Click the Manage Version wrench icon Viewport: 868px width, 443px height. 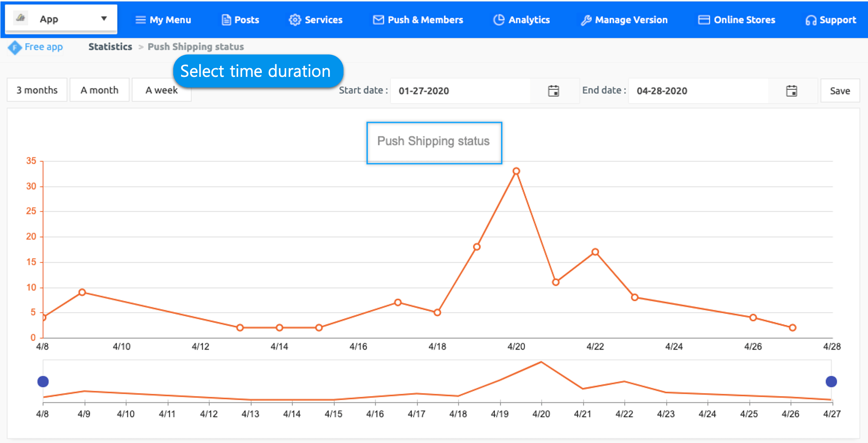coord(586,20)
